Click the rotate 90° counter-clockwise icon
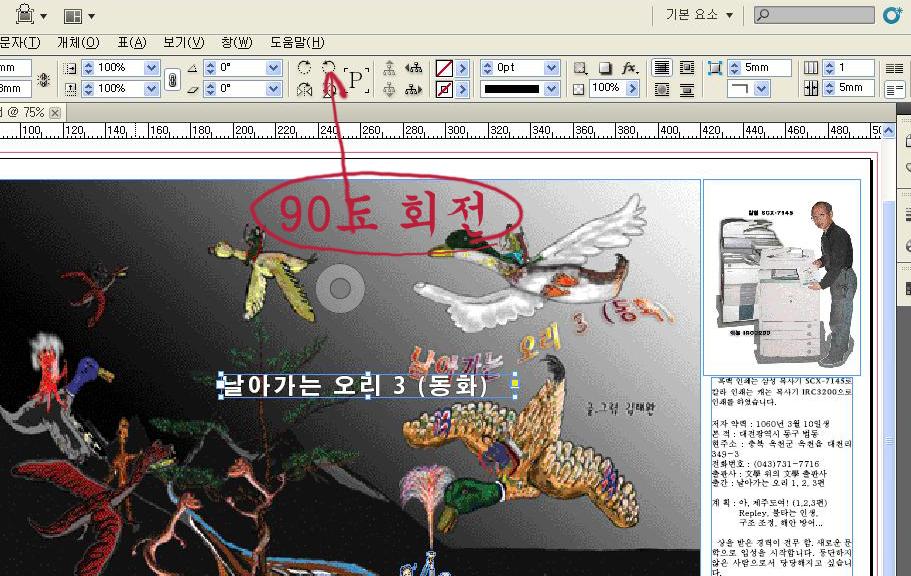911x576 pixels. (x=329, y=68)
